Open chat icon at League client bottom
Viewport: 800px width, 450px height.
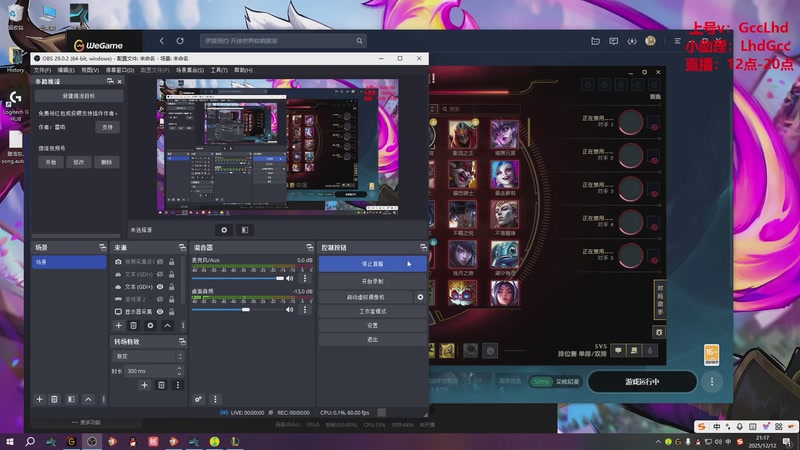[618, 351]
